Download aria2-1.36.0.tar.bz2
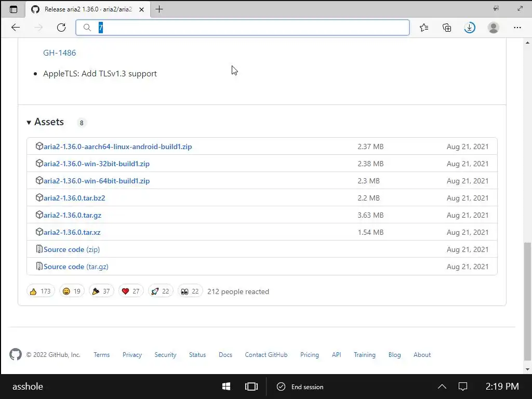Image resolution: width=532 pixels, height=399 pixels. pyautogui.click(x=74, y=198)
